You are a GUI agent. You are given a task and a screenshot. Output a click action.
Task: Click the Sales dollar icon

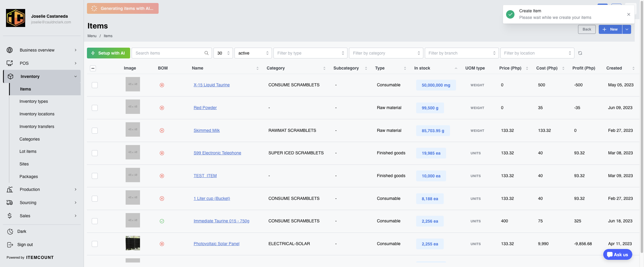(x=10, y=216)
